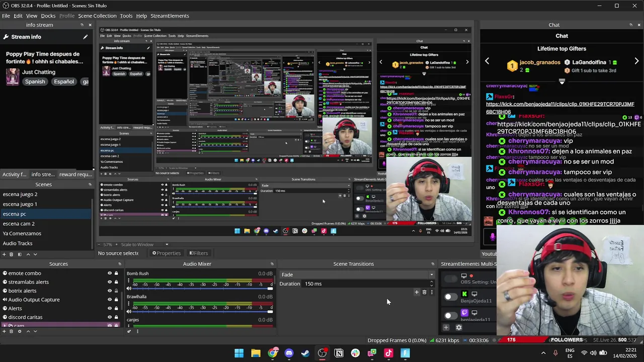The image size is (644, 362).
Task: Open transition properties three-dot menu
Action: (431, 292)
